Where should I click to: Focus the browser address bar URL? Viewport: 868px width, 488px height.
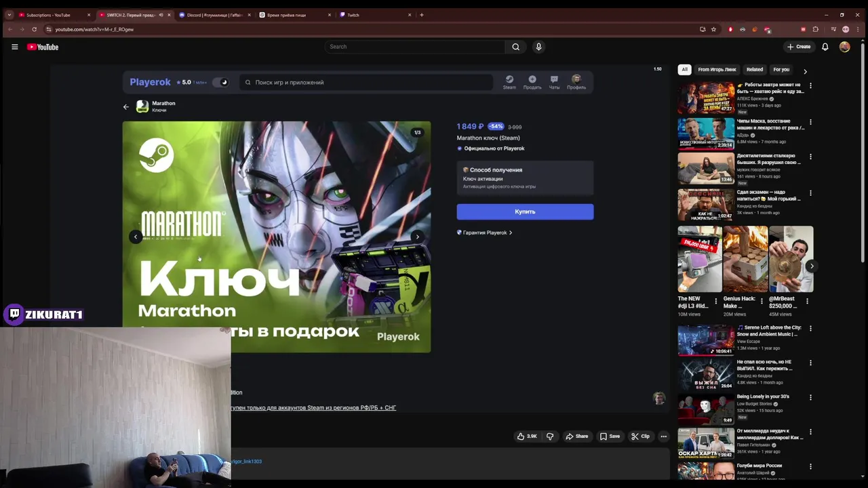[94, 29]
